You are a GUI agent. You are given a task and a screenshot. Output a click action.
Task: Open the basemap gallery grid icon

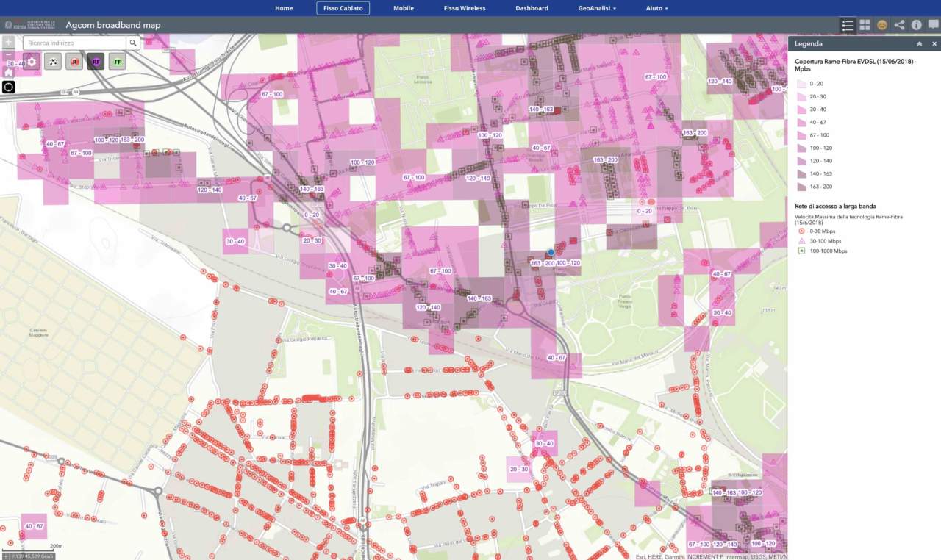click(865, 25)
